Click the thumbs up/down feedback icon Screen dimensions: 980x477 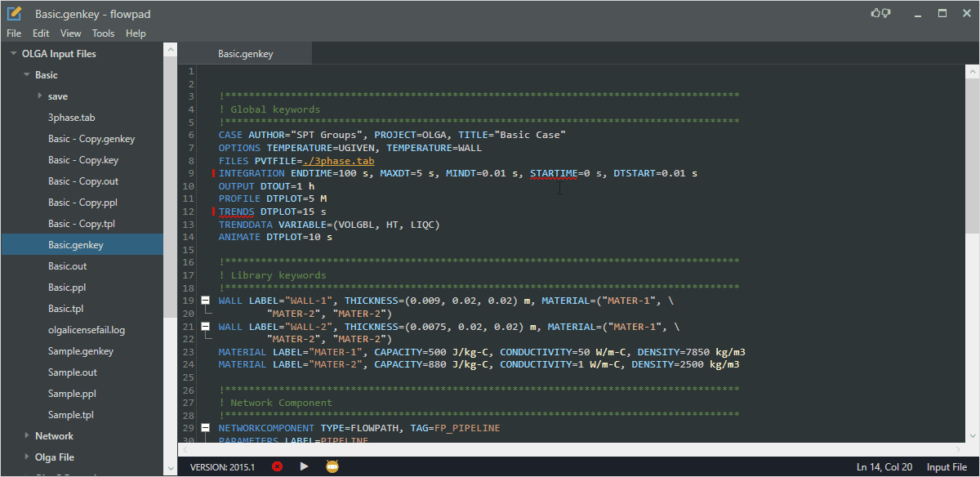tap(880, 13)
